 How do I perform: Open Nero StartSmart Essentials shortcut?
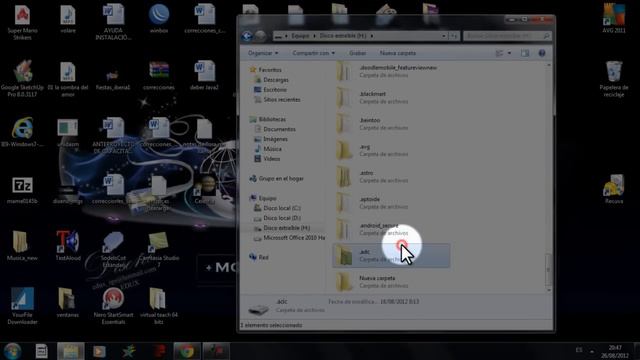(113, 306)
